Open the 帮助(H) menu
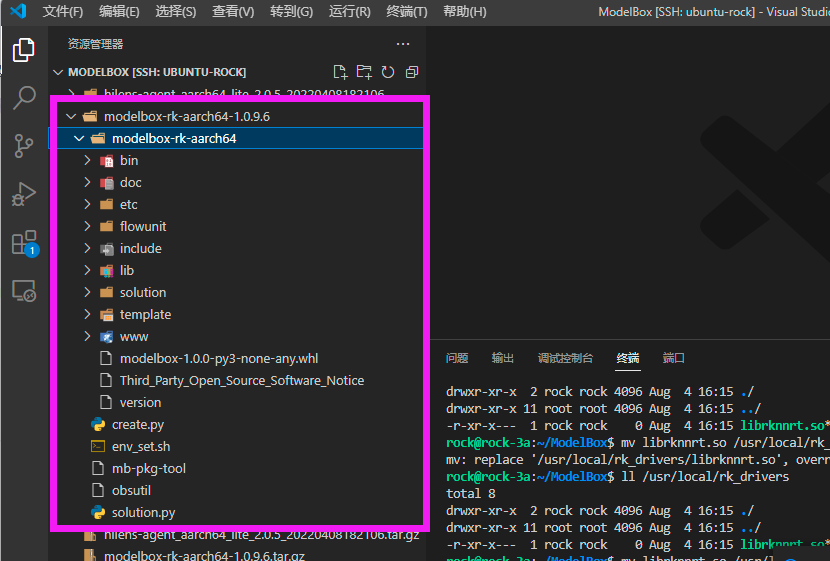The width and height of the screenshot is (830, 561). pos(465,11)
